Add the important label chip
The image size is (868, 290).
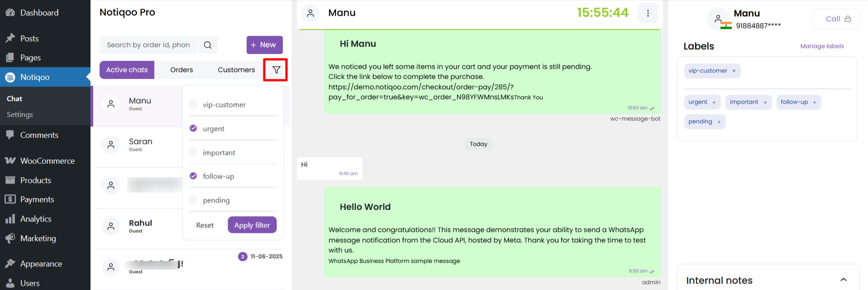pyautogui.click(x=748, y=102)
